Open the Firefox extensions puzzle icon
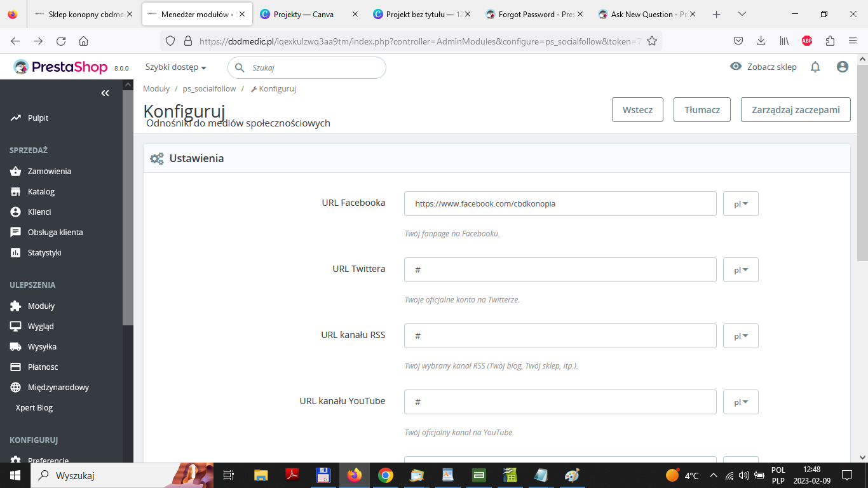 (830, 41)
